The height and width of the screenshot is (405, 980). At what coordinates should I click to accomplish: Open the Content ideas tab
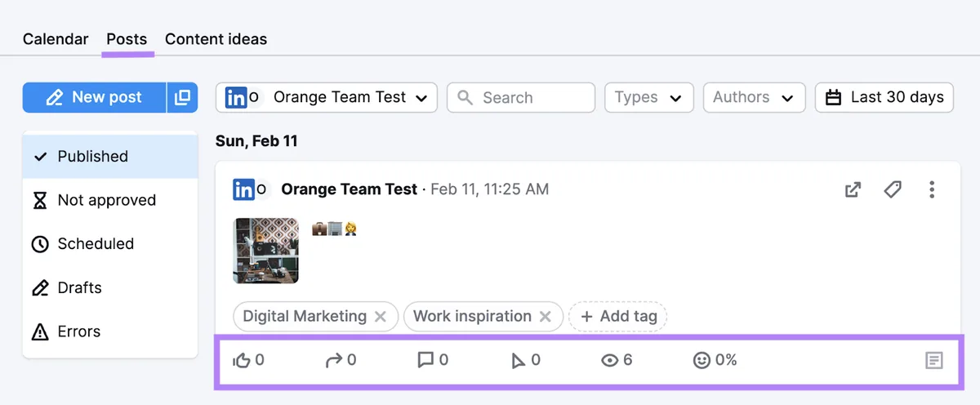coord(216,38)
